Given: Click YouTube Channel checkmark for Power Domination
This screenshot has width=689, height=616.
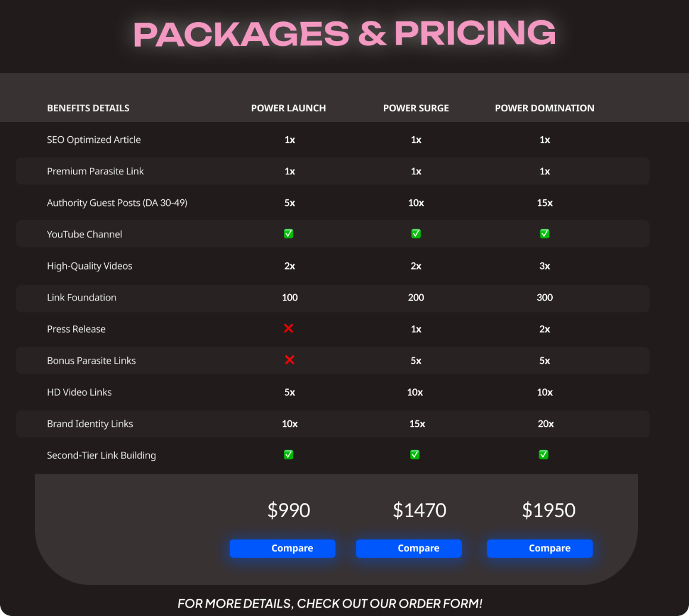Looking at the screenshot, I should click(x=544, y=233).
